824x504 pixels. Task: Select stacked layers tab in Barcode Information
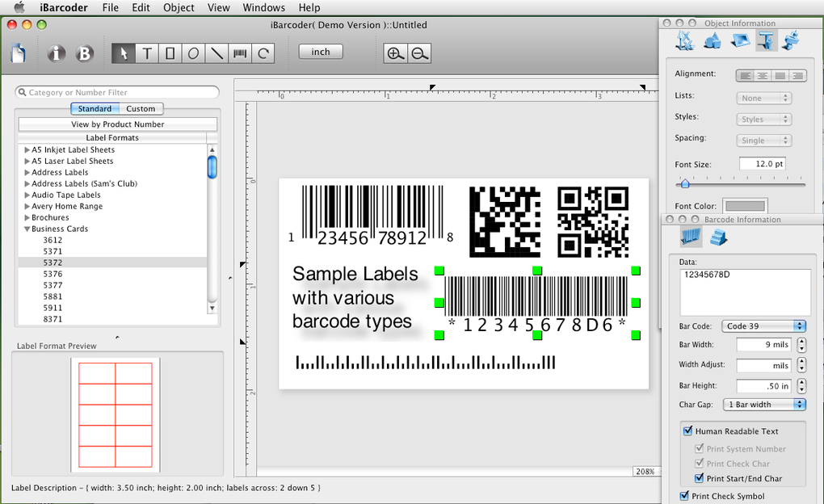pyautogui.click(x=718, y=238)
